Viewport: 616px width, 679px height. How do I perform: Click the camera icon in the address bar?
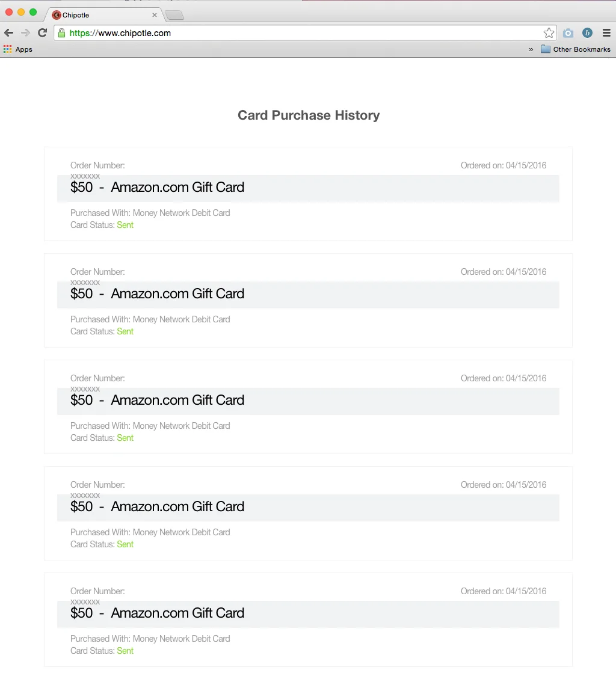point(568,33)
